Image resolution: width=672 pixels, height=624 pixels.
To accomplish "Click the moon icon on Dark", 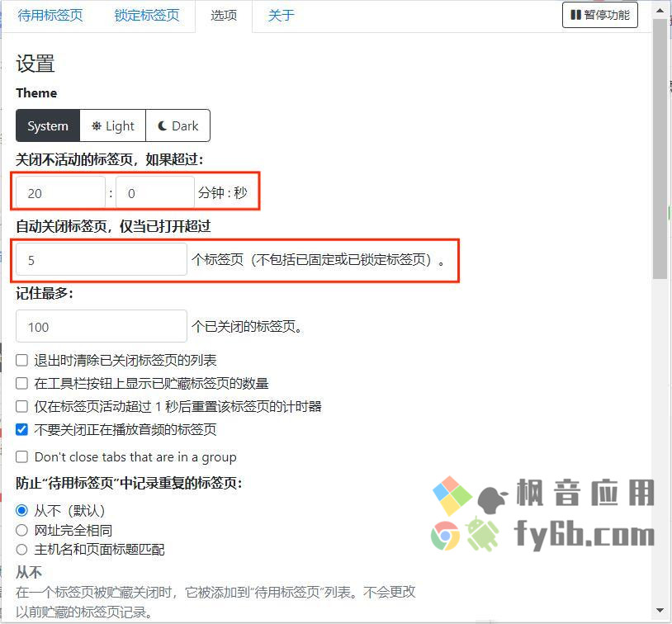I will pos(163,125).
